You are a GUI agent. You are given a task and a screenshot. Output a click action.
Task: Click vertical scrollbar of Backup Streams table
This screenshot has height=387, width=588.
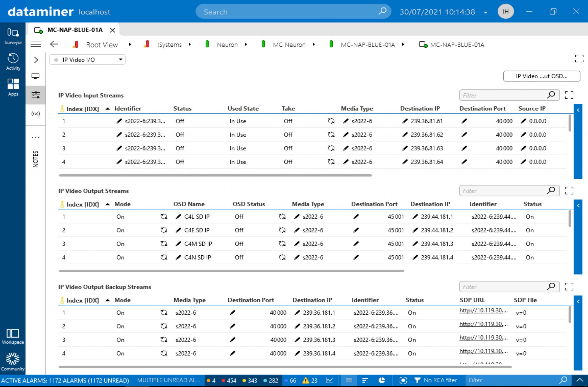click(570, 315)
